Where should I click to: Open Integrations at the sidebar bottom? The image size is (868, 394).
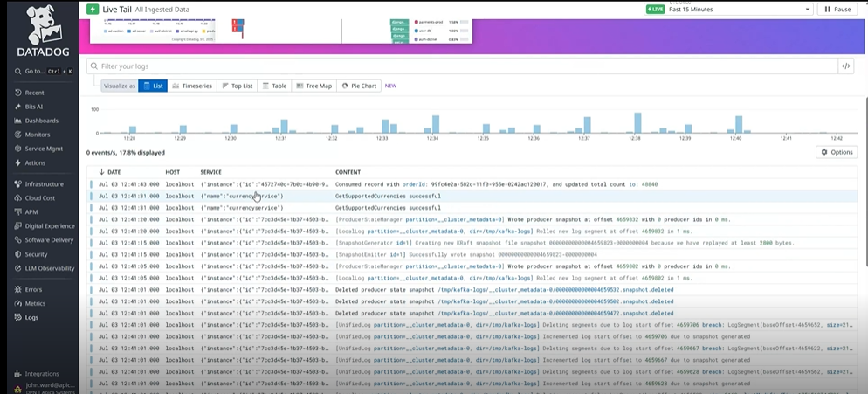point(42,373)
